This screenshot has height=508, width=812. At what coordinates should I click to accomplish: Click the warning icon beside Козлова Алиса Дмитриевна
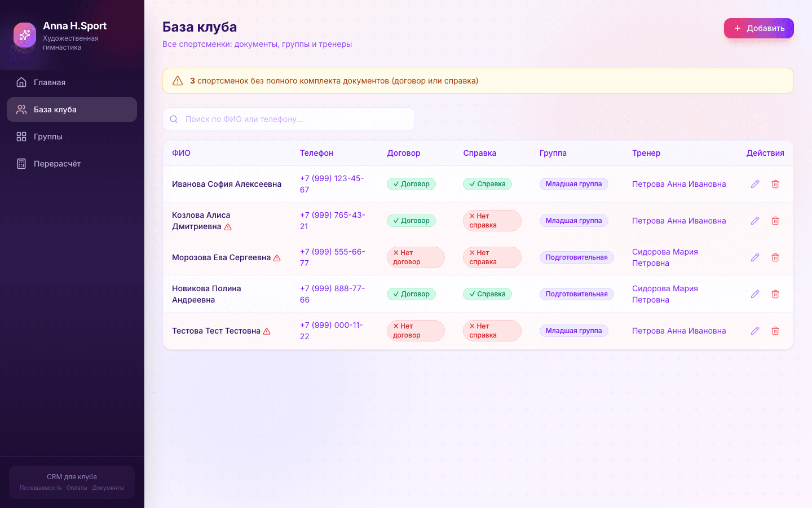coord(228,227)
